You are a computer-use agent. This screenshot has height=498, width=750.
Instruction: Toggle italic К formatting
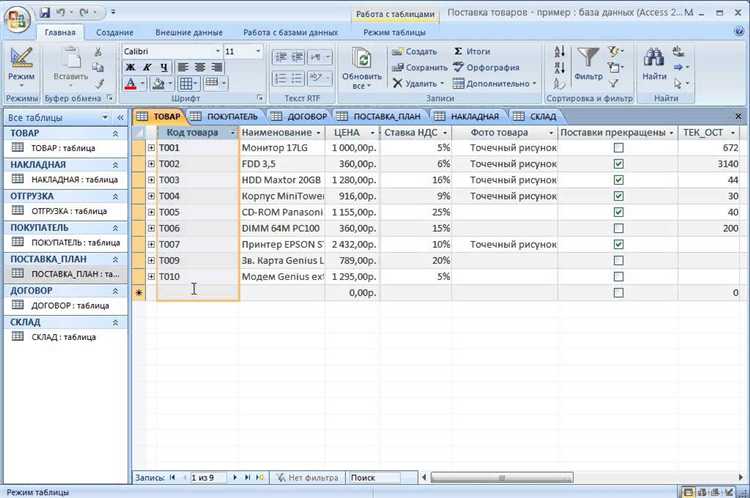pos(147,67)
